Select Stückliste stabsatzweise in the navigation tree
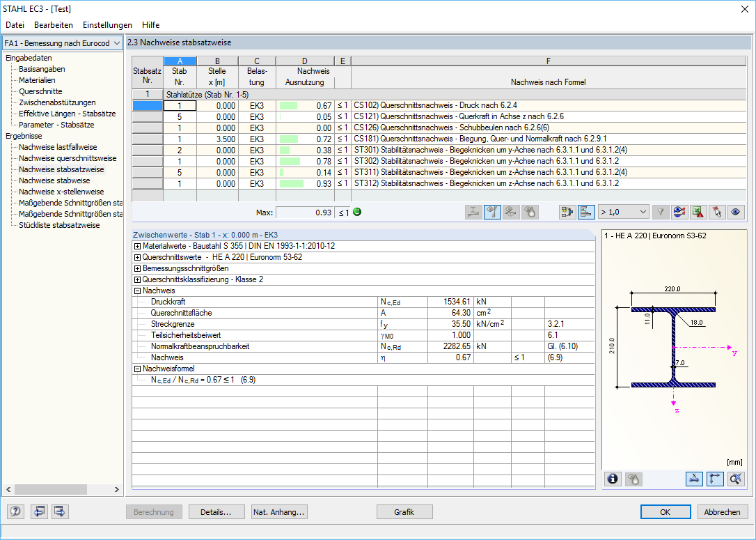The height and width of the screenshot is (540, 756). pos(60,224)
